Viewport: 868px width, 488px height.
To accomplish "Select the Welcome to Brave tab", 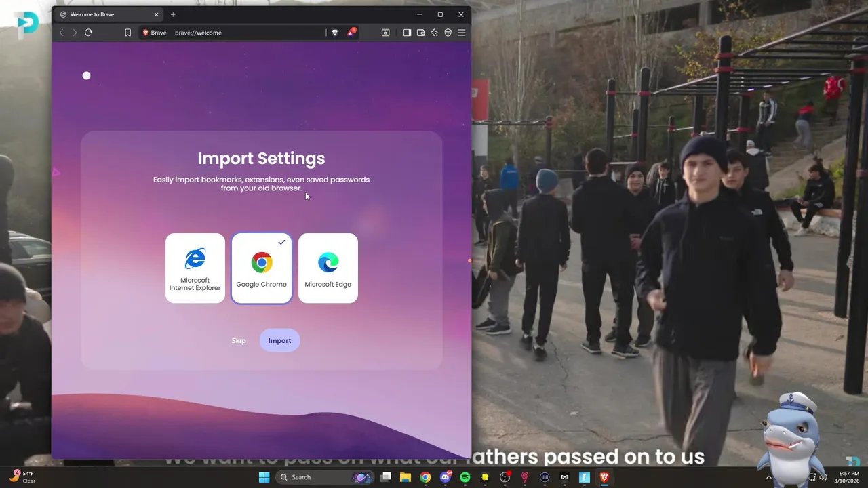I will 108,14.
